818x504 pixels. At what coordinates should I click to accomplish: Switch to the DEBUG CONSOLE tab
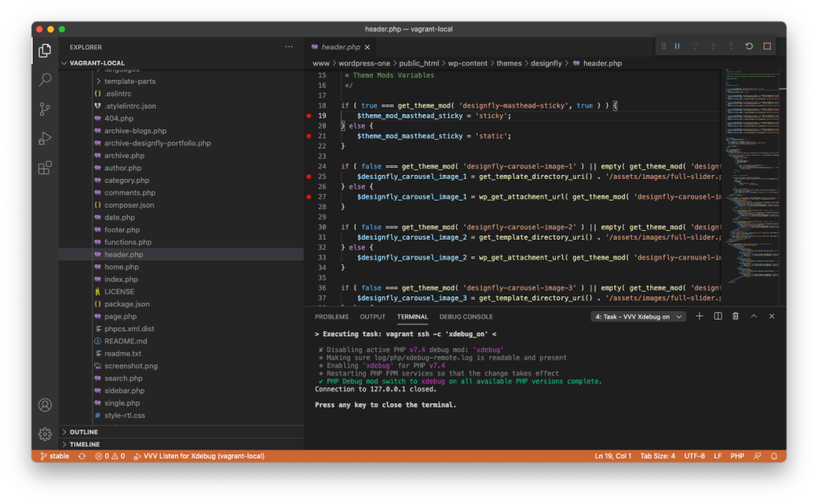click(466, 317)
